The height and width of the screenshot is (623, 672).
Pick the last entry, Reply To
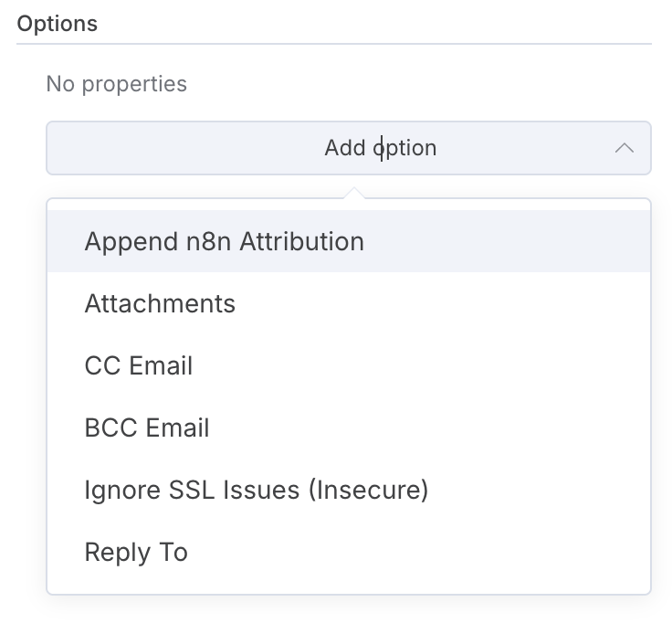point(136,552)
